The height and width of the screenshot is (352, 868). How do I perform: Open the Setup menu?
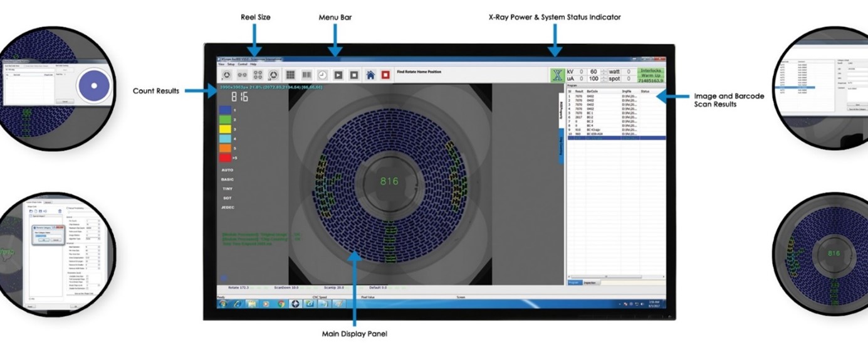(x=231, y=64)
